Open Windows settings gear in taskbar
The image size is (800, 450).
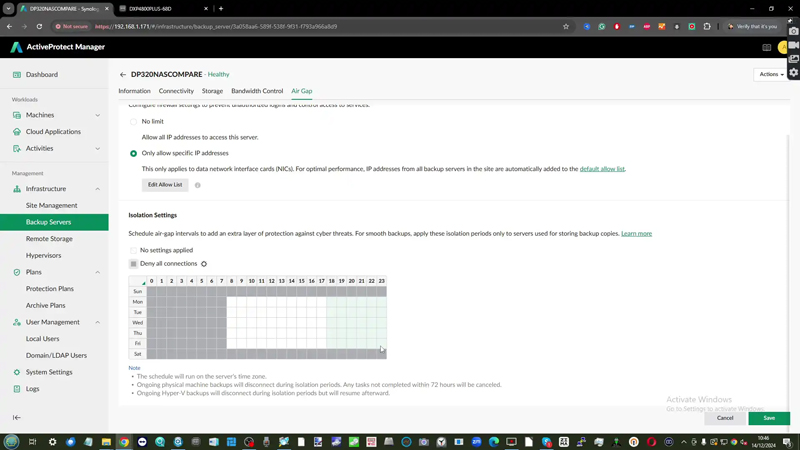pos(53,442)
